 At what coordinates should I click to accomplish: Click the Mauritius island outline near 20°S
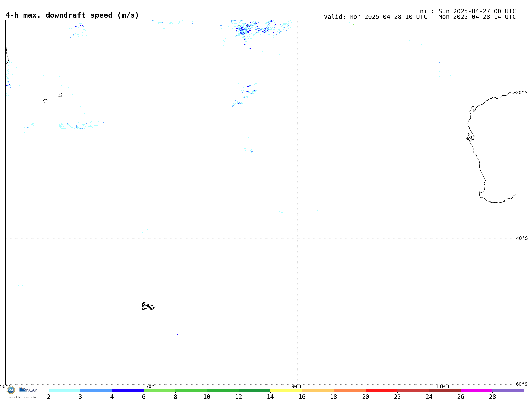coord(60,95)
